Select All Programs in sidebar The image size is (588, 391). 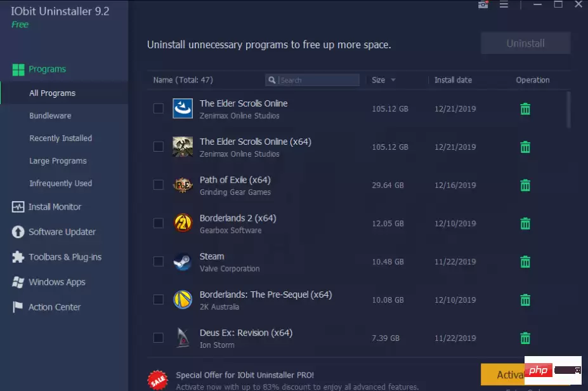coord(64,93)
